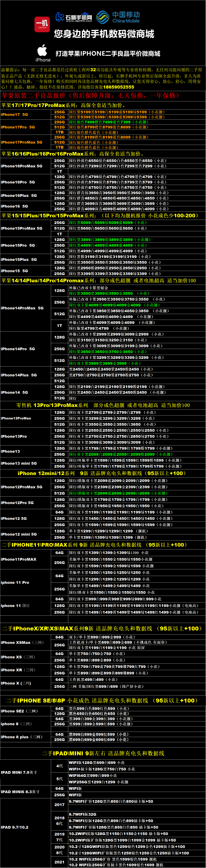Select the IPAD MINI6 8.3英寸 label
This screenshot has height=868, width=206.
click(20, 792)
